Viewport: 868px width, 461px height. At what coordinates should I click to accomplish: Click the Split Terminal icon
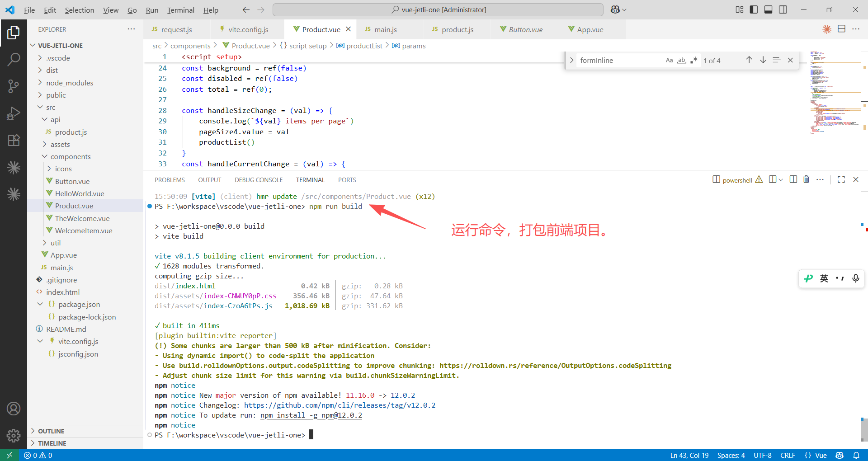pyautogui.click(x=793, y=179)
